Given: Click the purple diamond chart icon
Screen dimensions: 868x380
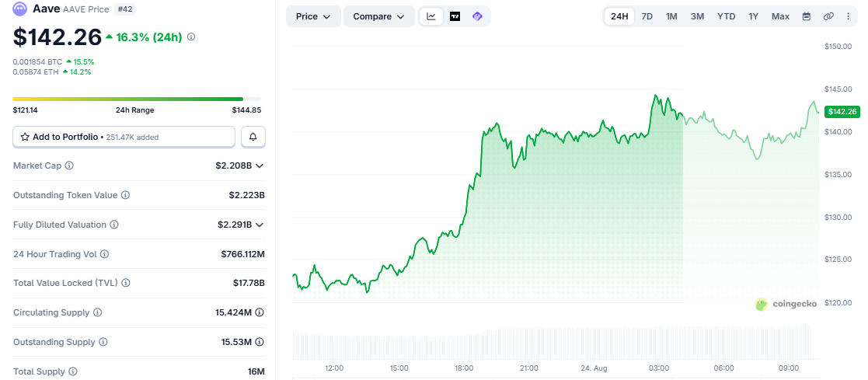Looking at the screenshot, I should click(477, 16).
